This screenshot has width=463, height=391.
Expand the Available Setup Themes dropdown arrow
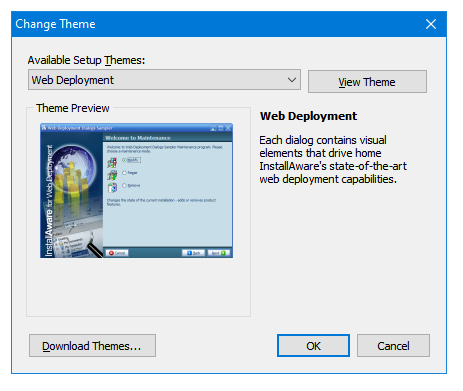292,80
